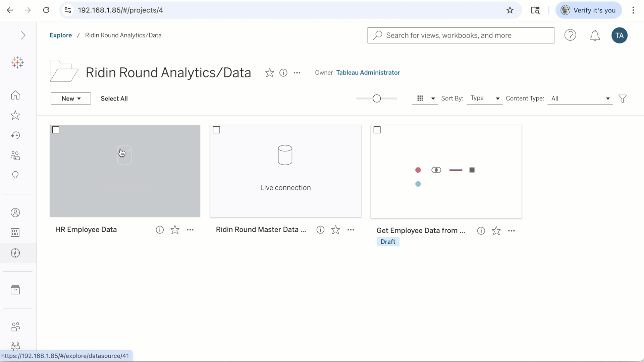The width and height of the screenshot is (644, 362).
Task: Favorite Ridin Round Master Data
Action: (335, 230)
